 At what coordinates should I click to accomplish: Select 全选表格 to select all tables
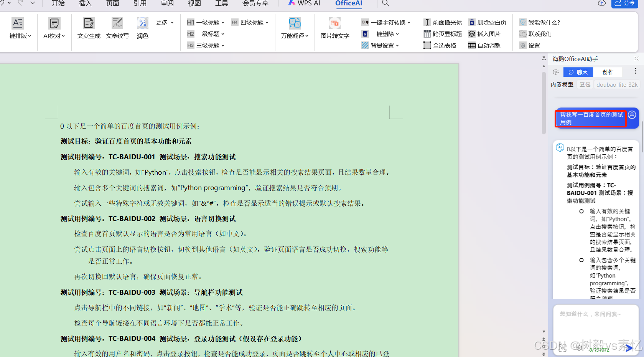tap(440, 45)
